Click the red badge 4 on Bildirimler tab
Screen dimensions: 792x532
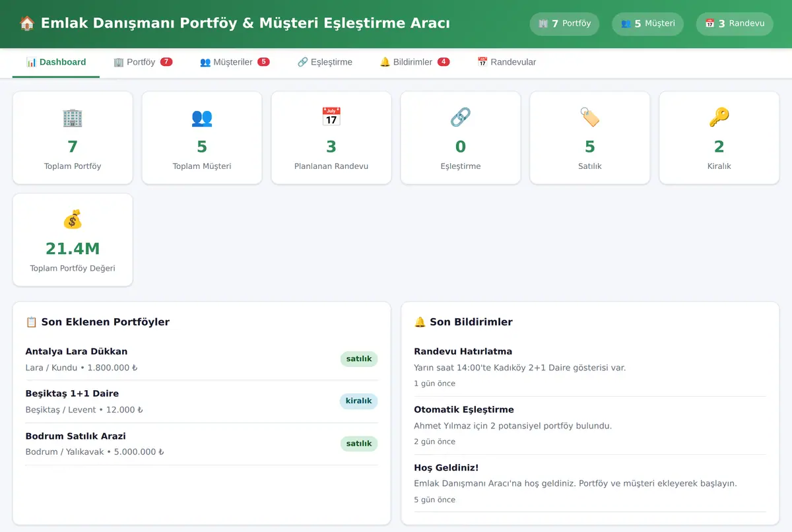[444, 62]
